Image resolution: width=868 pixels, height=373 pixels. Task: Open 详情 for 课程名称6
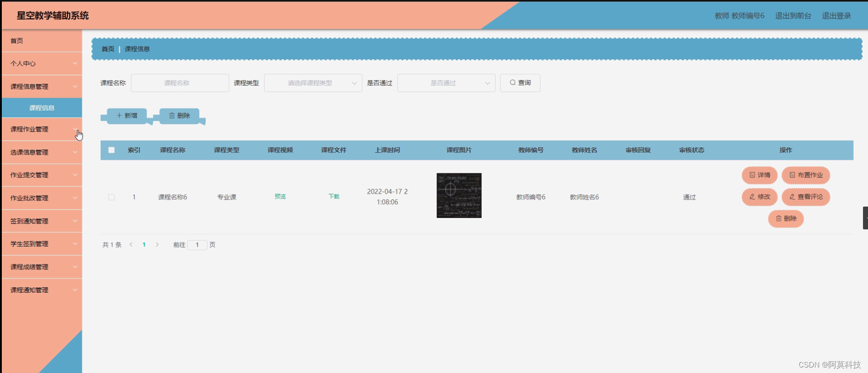[759, 175]
